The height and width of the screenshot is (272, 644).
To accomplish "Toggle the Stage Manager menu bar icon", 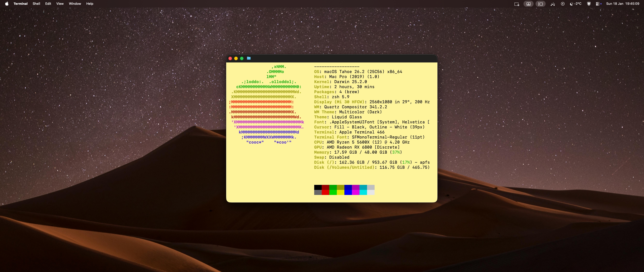I will click(540, 4).
